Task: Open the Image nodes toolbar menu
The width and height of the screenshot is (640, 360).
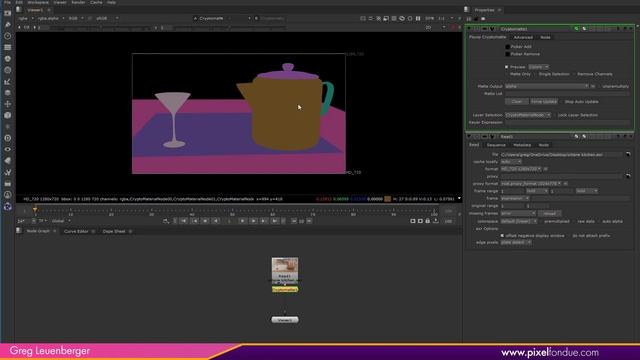Action: tap(7, 13)
